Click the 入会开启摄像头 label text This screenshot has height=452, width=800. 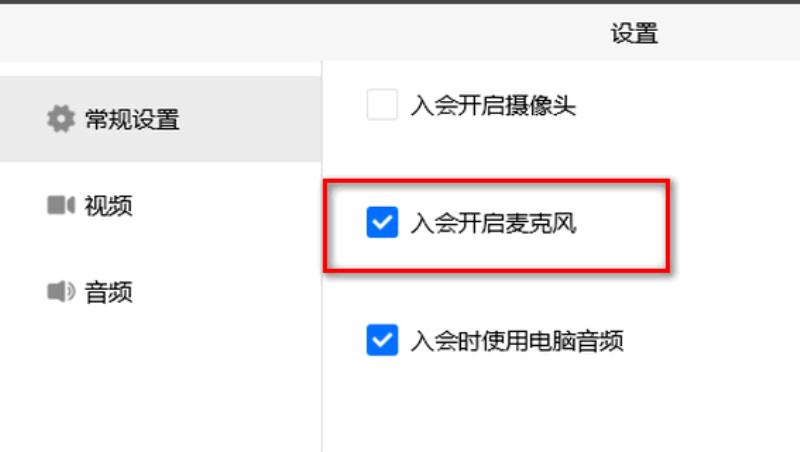(493, 106)
